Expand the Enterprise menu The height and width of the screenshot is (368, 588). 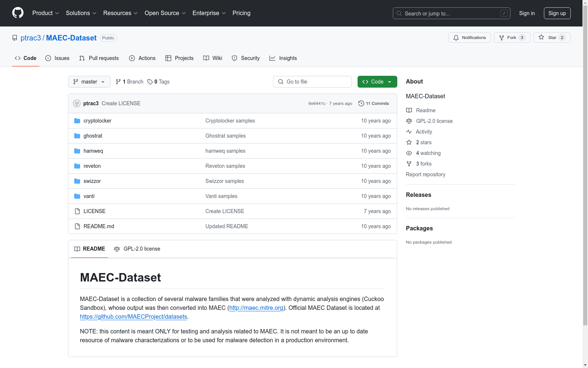pyautogui.click(x=209, y=13)
